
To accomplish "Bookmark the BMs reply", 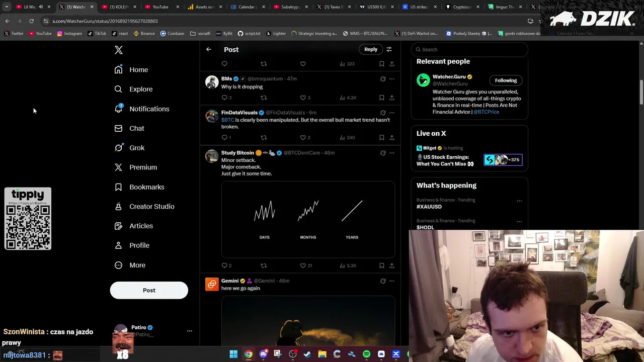I will (x=382, y=98).
